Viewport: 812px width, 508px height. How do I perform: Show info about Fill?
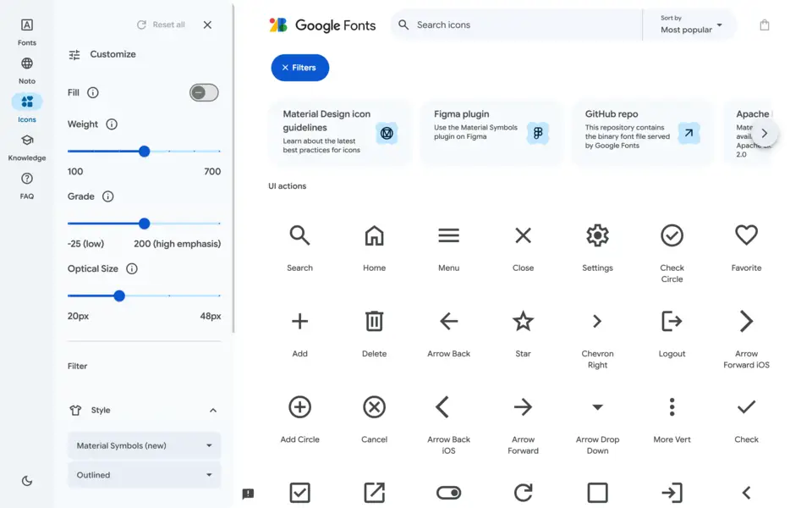pyautogui.click(x=93, y=92)
